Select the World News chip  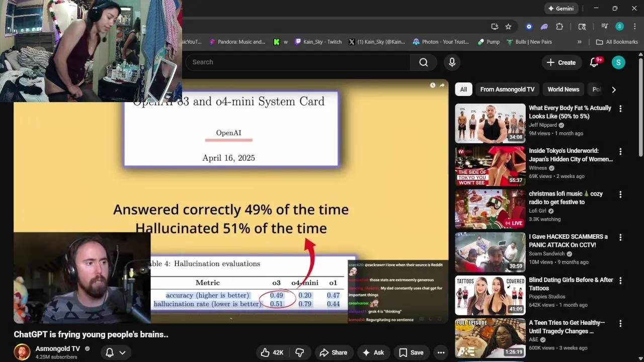[x=563, y=89]
